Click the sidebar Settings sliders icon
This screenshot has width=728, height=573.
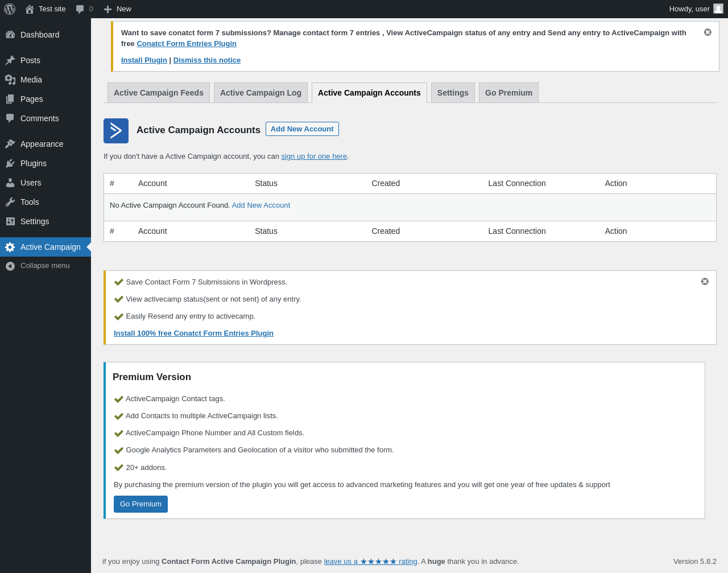pyautogui.click(x=10, y=221)
